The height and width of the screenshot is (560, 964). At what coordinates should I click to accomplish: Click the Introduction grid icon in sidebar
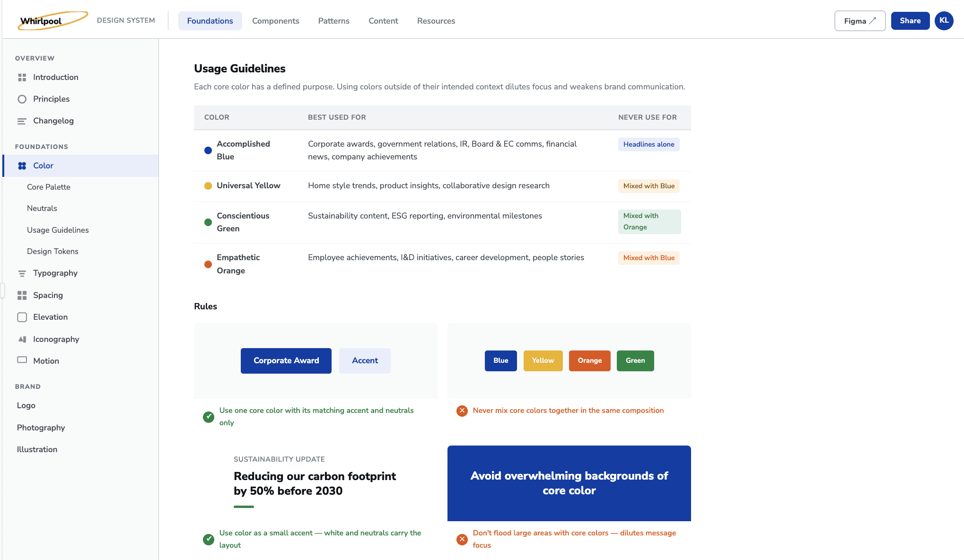coord(22,77)
